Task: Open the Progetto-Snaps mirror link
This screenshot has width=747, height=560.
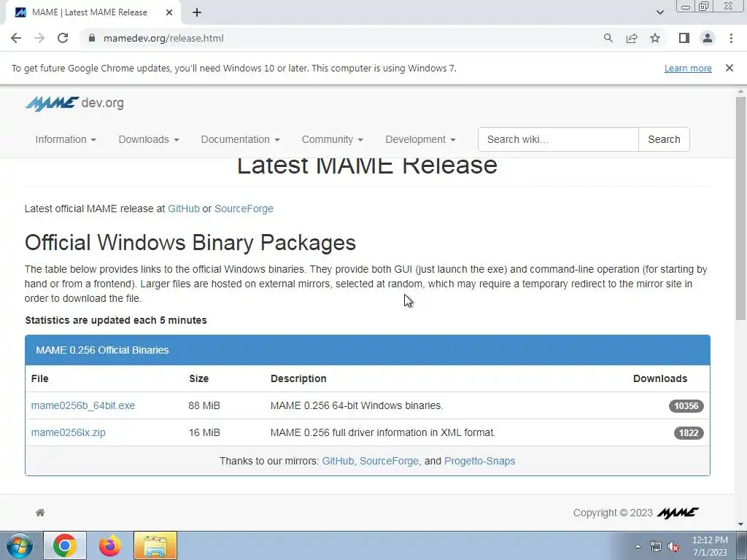Action: [479, 461]
